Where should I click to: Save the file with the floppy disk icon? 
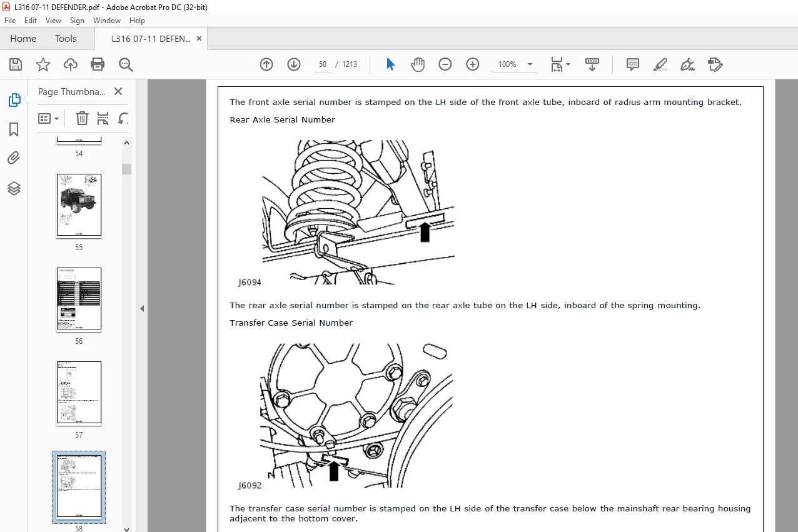[16, 64]
